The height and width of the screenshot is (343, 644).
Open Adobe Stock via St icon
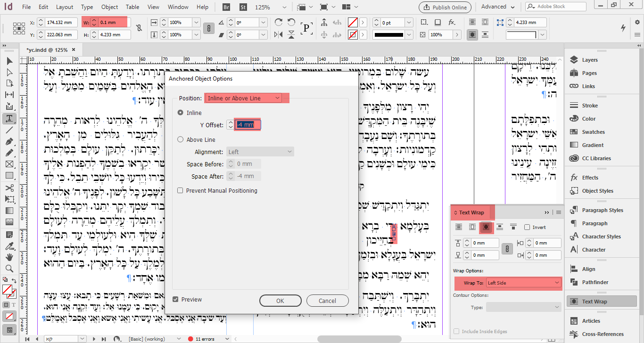click(x=243, y=7)
